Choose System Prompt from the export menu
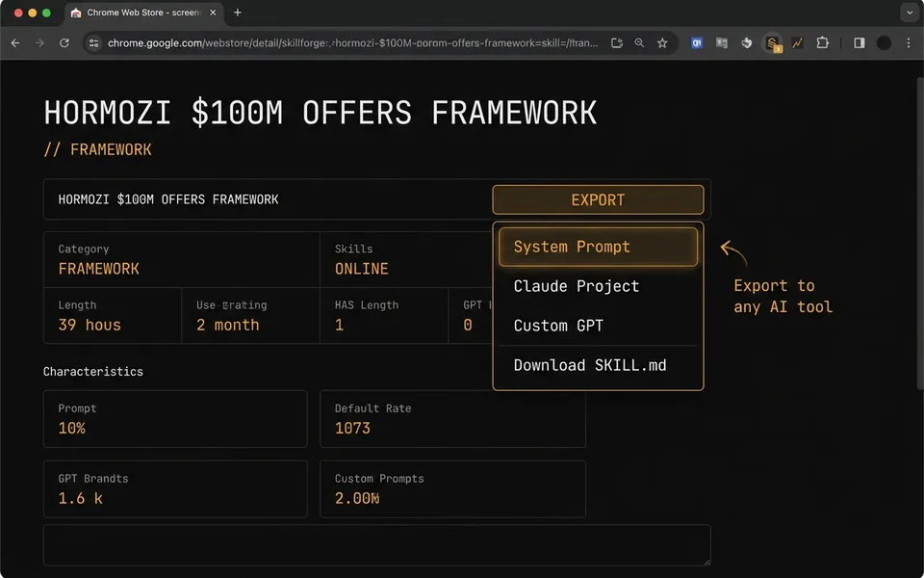 pyautogui.click(x=598, y=247)
